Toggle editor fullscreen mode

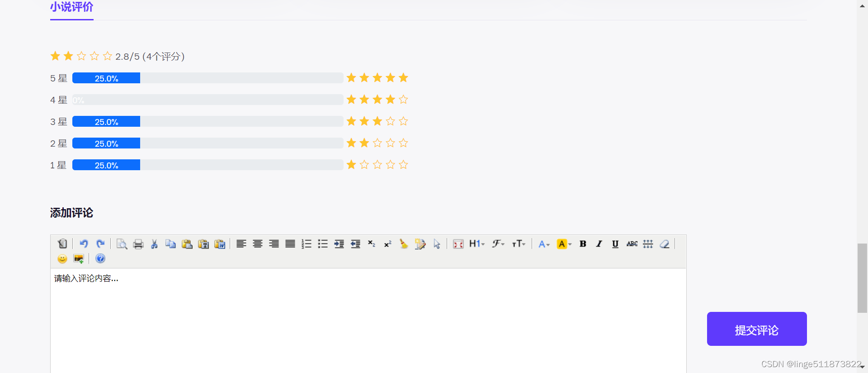pos(458,244)
